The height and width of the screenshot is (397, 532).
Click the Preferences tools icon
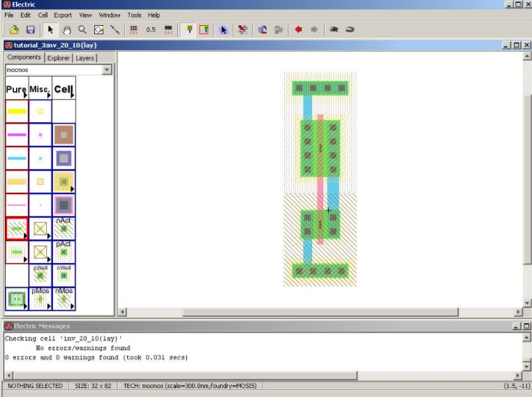click(x=243, y=30)
